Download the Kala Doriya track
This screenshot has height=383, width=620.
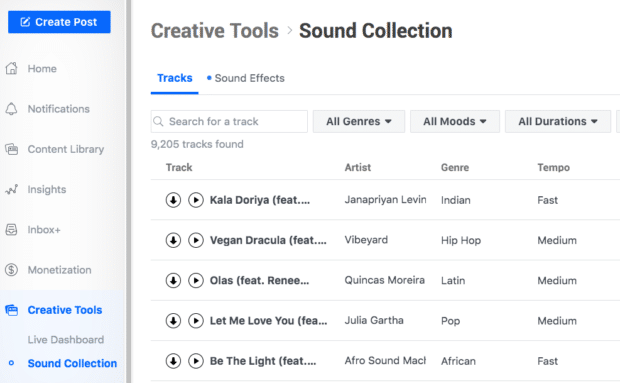point(173,200)
